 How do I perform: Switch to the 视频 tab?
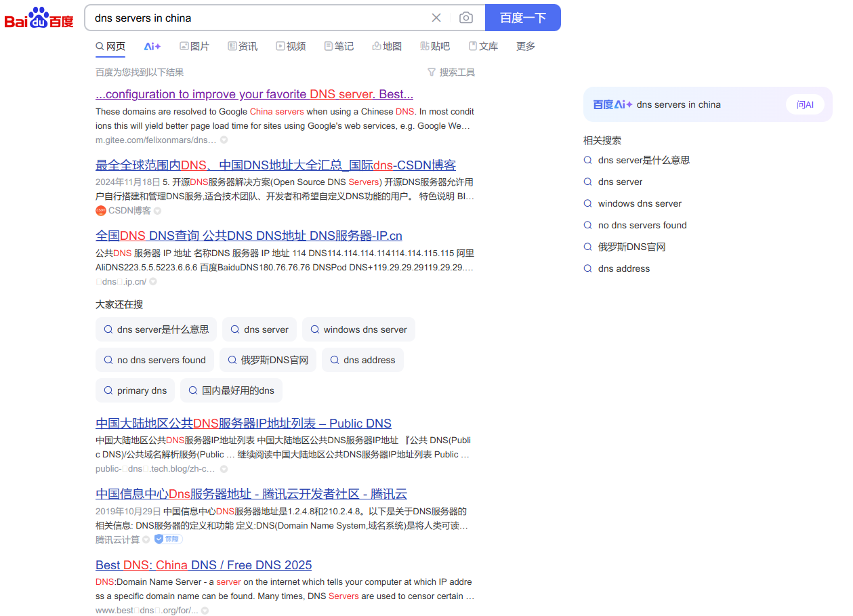pyautogui.click(x=291, y=46)
